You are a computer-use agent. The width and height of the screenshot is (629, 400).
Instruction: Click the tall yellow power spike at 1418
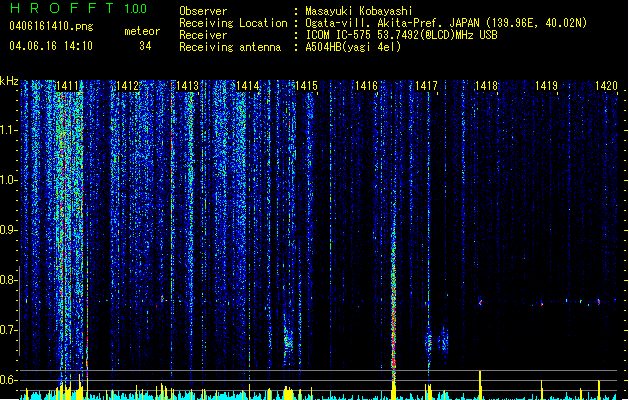[x=480, y=385]
